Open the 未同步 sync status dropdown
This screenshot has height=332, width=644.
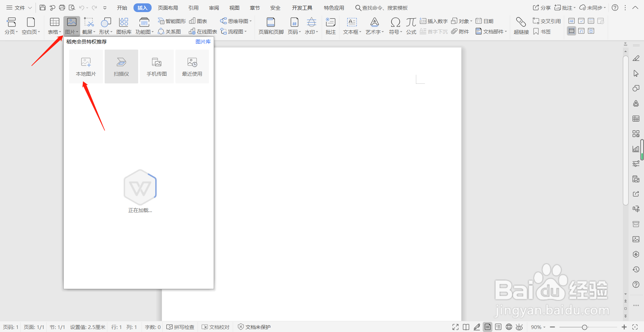593,8
